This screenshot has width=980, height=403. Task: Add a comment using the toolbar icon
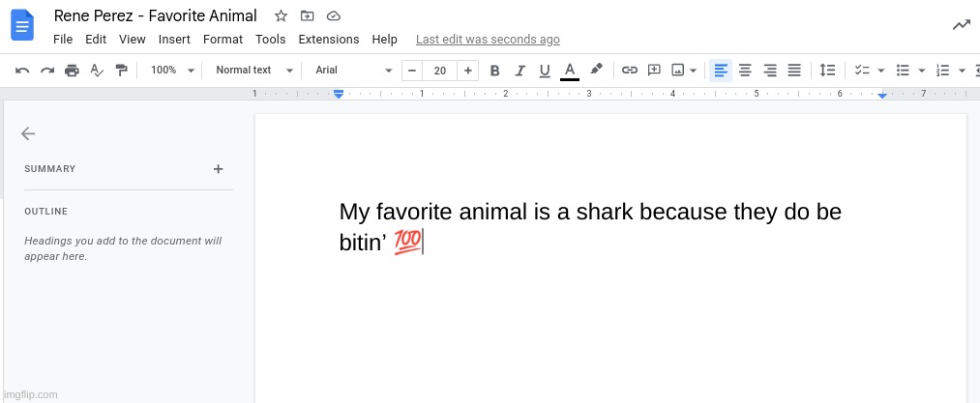[x=654, y=71]
